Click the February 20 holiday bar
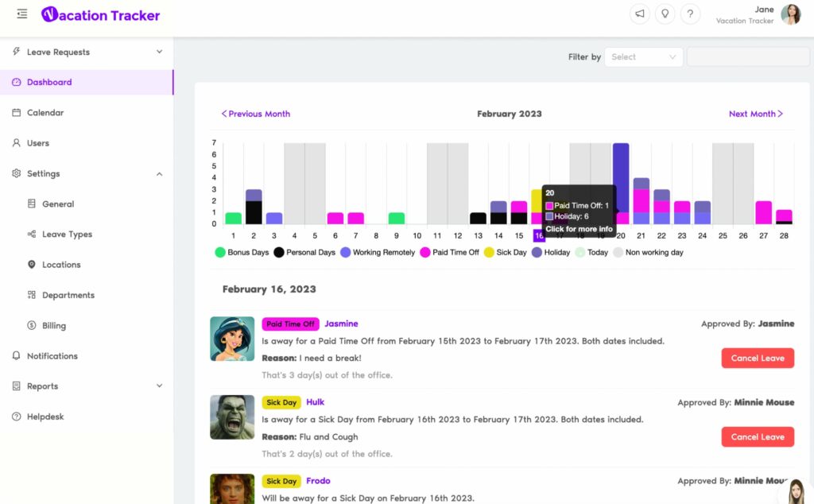 pos(621,176)
